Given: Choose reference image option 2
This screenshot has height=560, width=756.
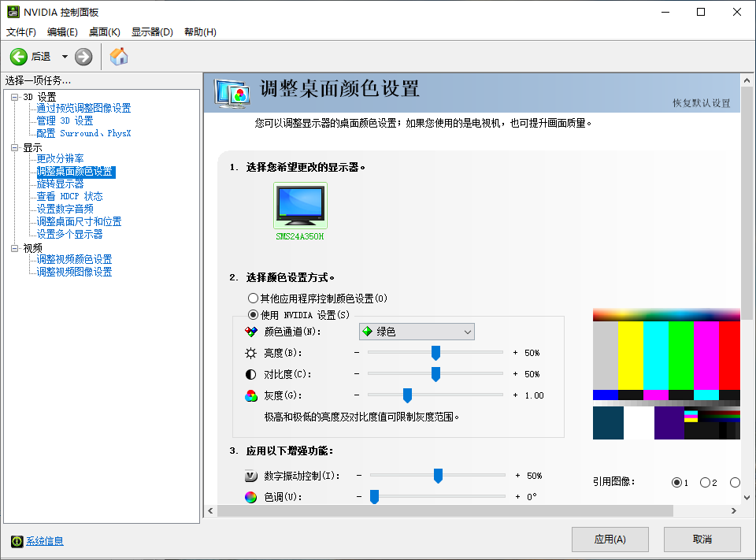Looking at the screenshot, I should pyautogui.click(x=705, y=483).
